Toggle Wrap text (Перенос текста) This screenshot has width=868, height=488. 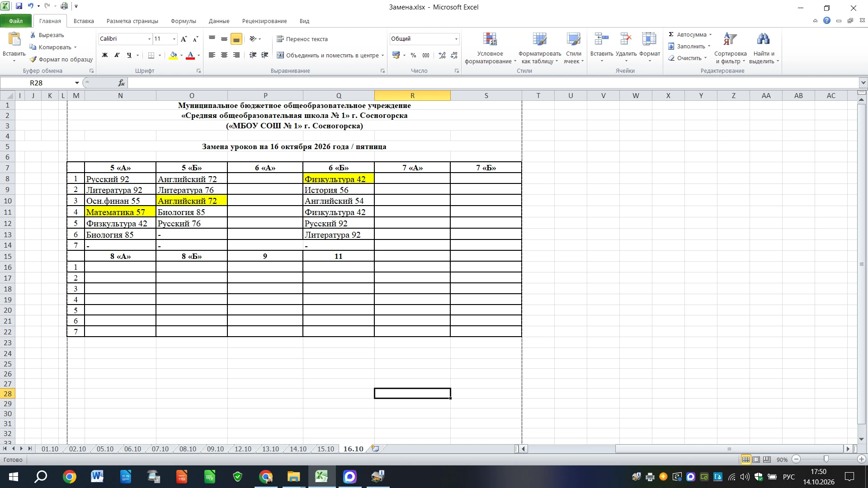[x=302, y=39]
